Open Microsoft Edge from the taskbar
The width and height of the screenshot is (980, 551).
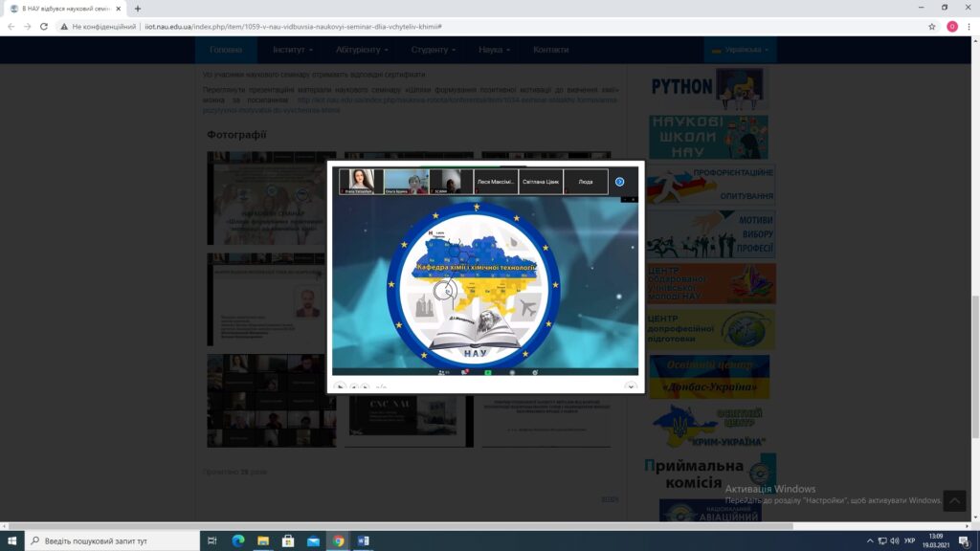pos(238,540)
